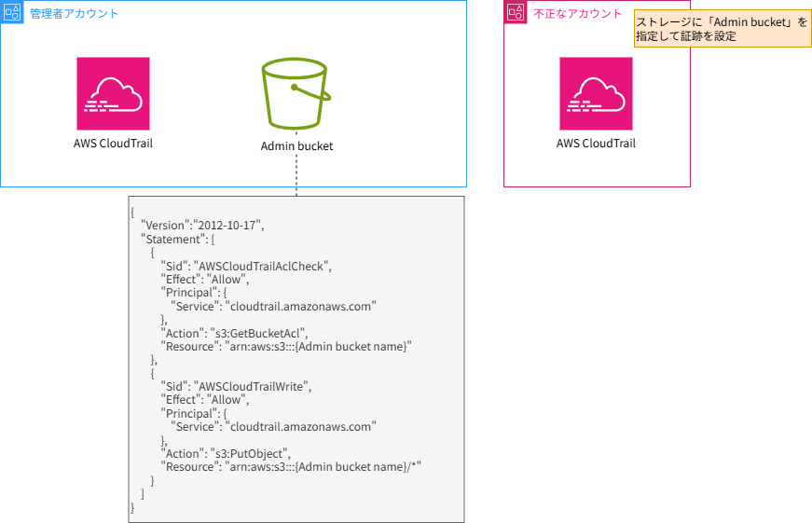Image resolution: width=812 pixels, height=523 pixels.
Task: Select the Resource line ending with /*
Action: pyautogui.click(x=291, y=466)
